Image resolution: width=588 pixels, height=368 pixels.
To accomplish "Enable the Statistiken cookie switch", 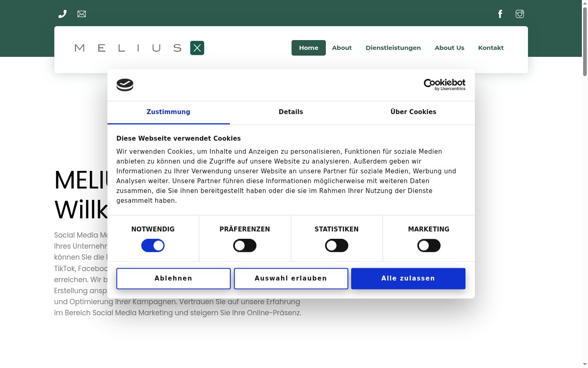I will point(336,246).
